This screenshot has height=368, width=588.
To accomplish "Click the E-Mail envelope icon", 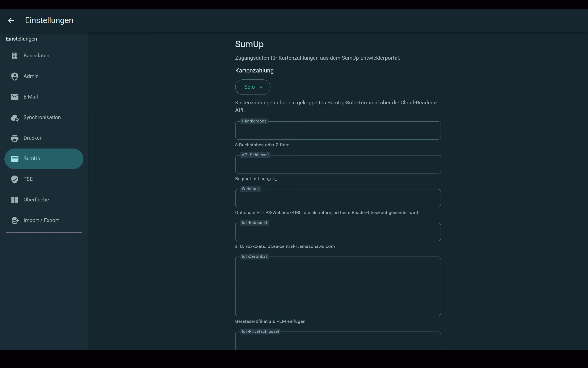I will click(15, 97).
